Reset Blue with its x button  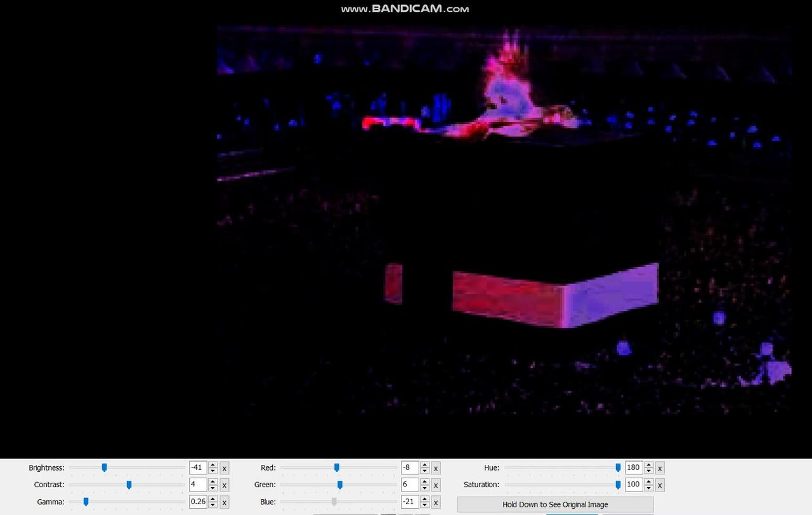[x=436, y=502]
